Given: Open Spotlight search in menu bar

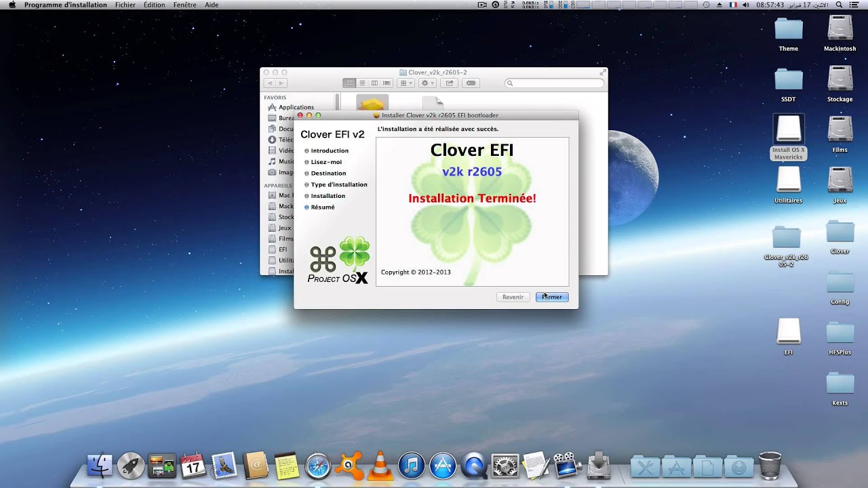Looking at the screenshot, I should pos(840,5).
